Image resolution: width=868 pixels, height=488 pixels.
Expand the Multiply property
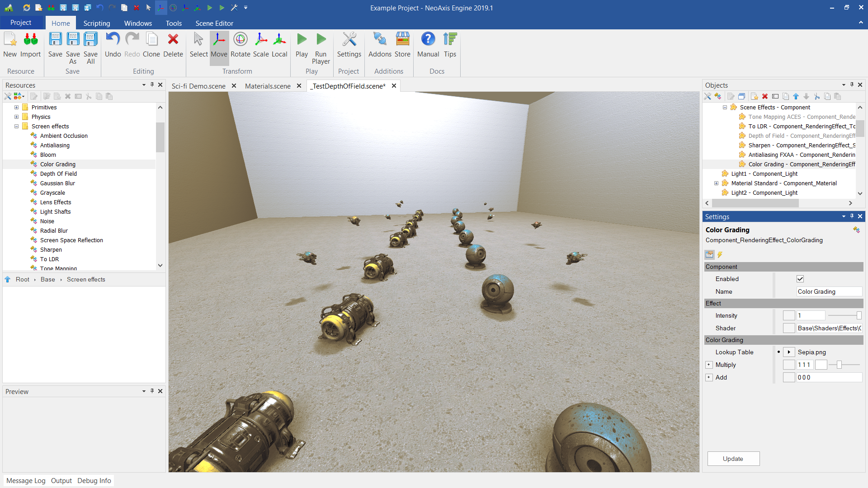(709, 365)
